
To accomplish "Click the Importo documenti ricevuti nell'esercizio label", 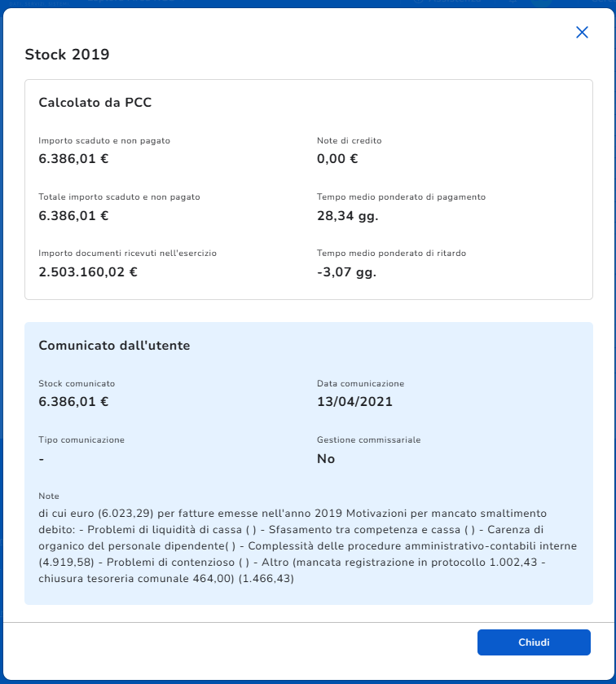I will coord(127,253).
